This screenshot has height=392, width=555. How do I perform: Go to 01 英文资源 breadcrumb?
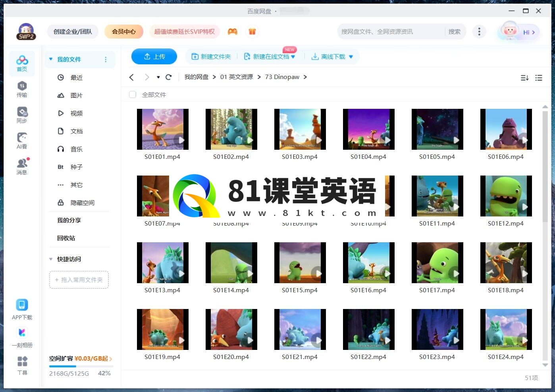pyautogui.click(x=237, y=77)
